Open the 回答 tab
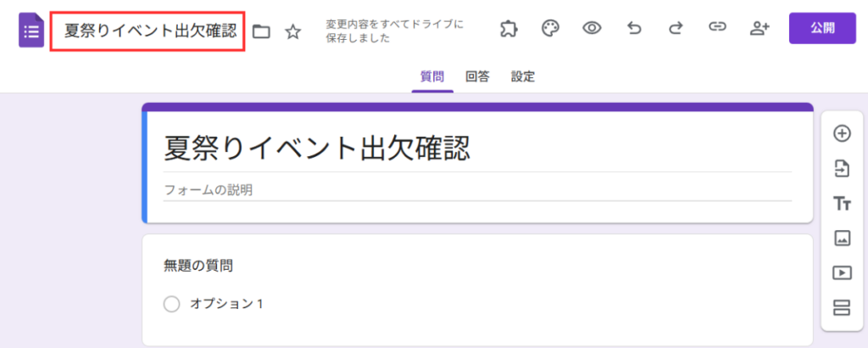Viewport: 868px width, 348px height. 477,77
